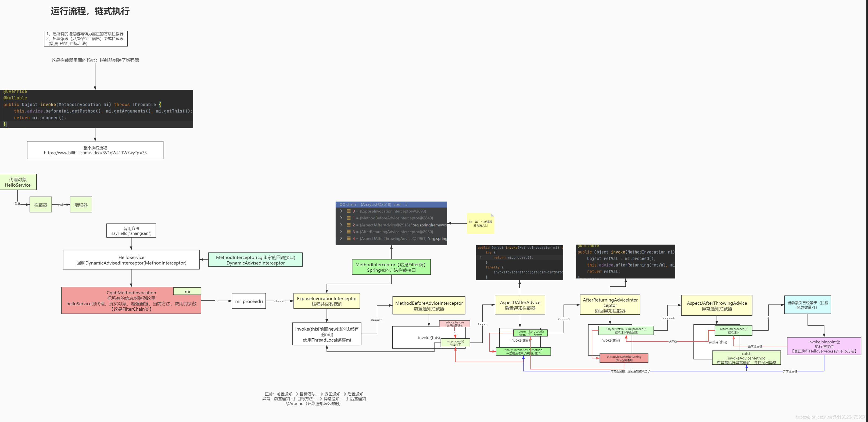Expand chain element 3 AfterReturningAdviceInterceptor
The width and height of the screenshot is (868, 422).
341,232
